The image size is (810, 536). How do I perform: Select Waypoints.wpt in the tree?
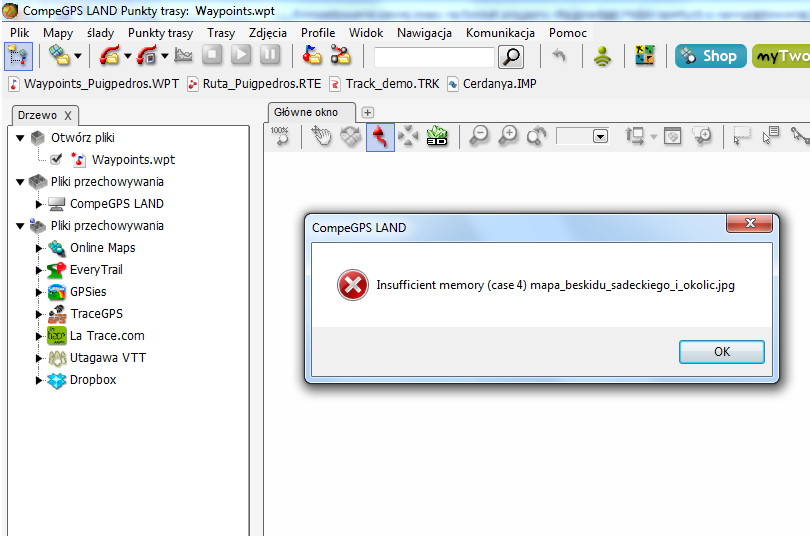(x=133, y=160)
